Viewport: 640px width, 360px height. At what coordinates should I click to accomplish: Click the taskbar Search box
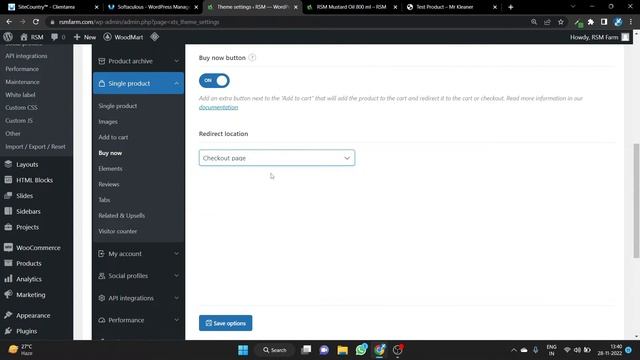click(x=275, y=350)
